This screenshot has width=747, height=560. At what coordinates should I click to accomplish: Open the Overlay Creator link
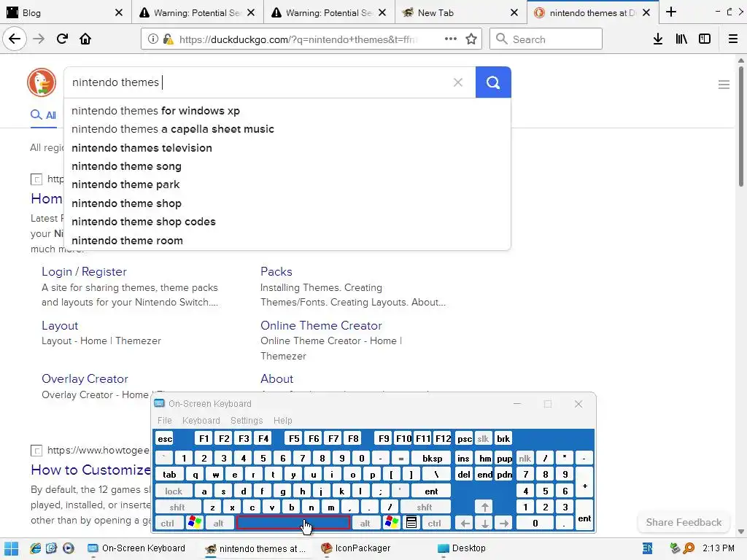coord(85,378)
